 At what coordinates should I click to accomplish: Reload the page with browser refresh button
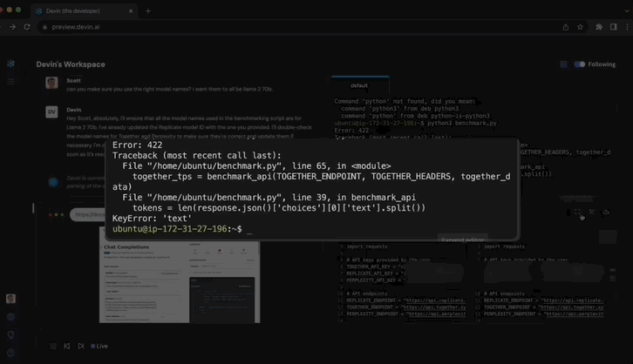tap(27, 27)
